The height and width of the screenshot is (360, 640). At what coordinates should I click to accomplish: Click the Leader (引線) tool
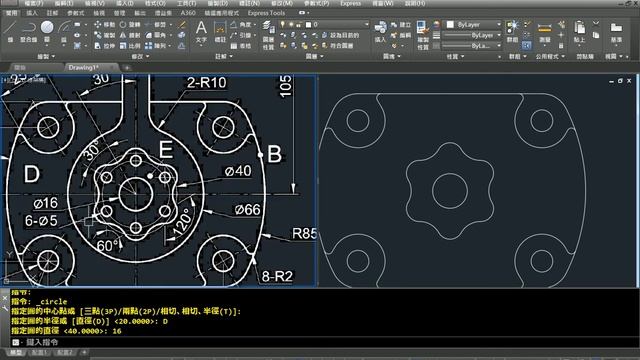(x=241, y=36)
